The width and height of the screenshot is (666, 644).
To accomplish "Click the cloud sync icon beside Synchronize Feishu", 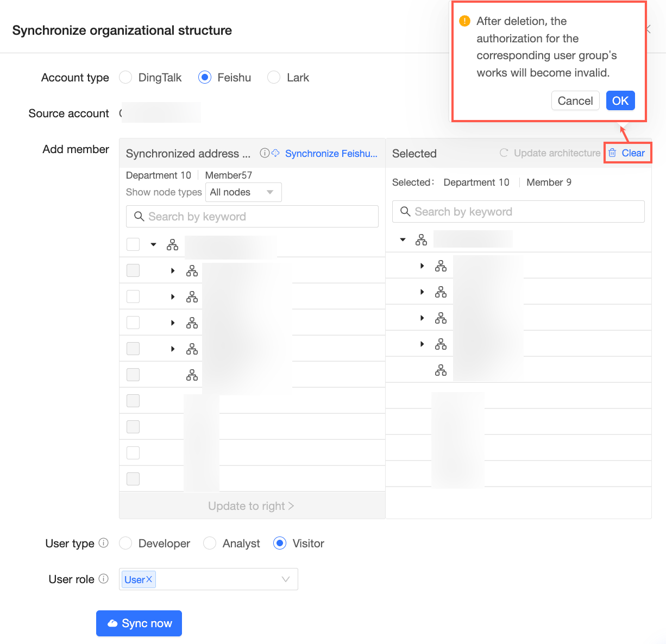I will [x=275, y=153].
